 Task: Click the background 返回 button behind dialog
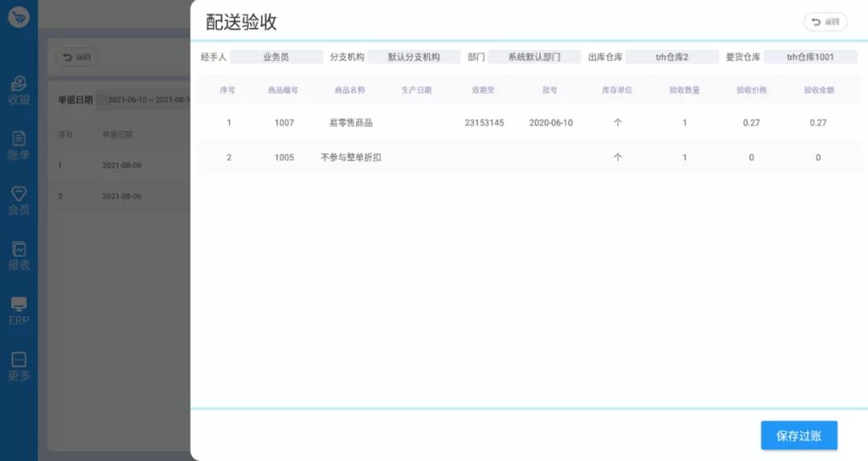coord(76,57)
